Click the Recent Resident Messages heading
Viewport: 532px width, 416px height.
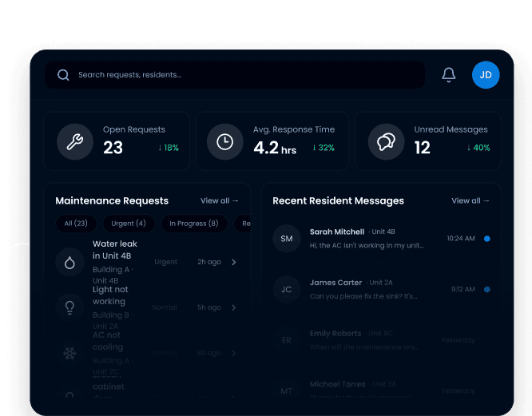point(338,200)
